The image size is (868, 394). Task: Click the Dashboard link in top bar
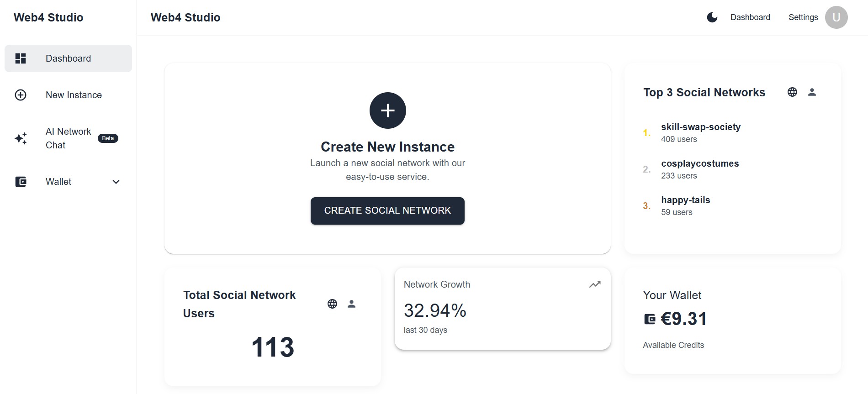[x=750, y=17]
